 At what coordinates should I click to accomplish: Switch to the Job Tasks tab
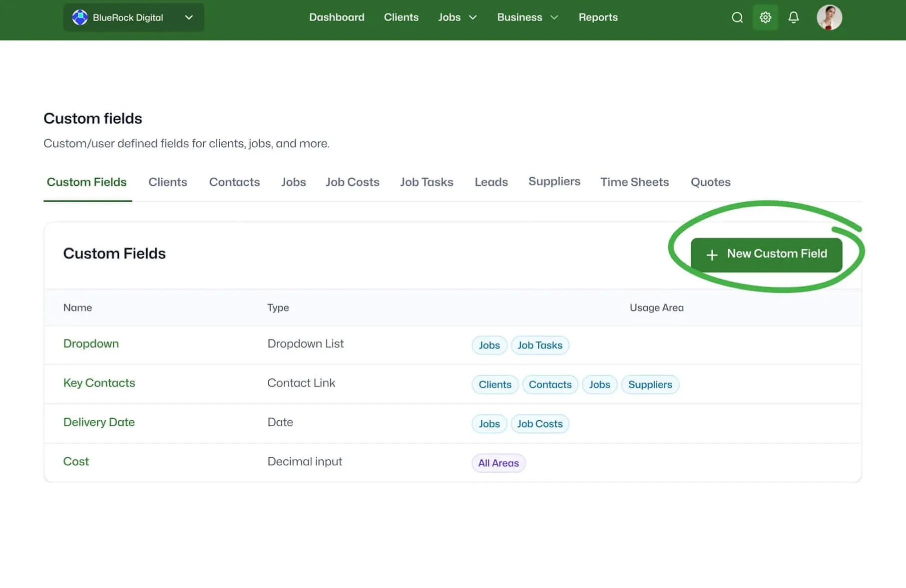(427, 182)
